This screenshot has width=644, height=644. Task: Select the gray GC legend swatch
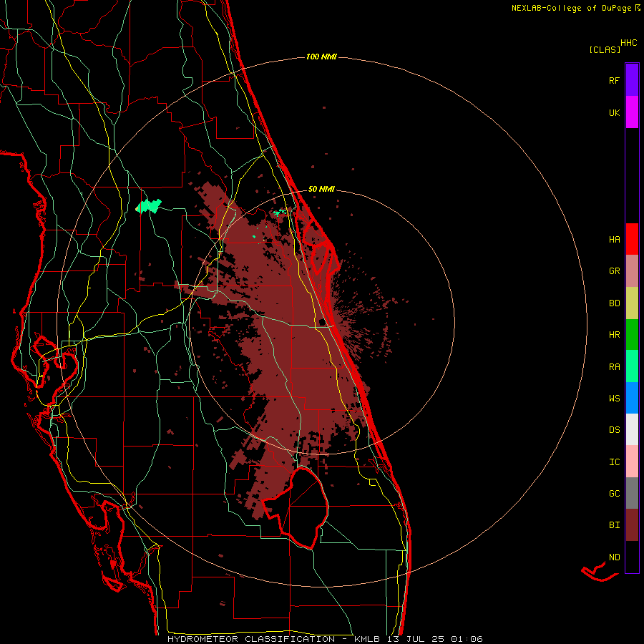[632, 493]
